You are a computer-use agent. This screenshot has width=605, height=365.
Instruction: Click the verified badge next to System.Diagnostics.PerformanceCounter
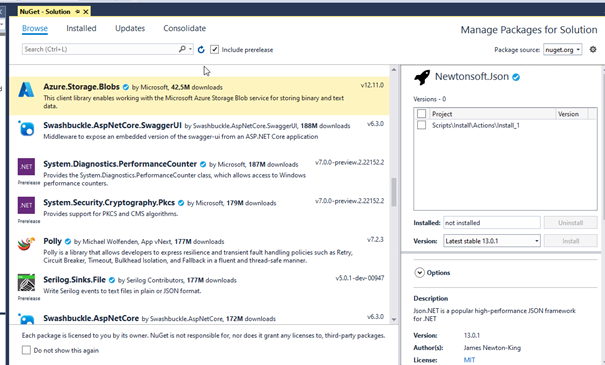[x=203, y=164]
